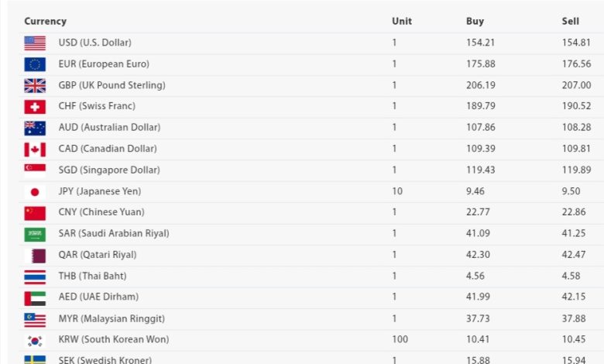
Task: Select the Sell column header
Action: click(571, 21)
